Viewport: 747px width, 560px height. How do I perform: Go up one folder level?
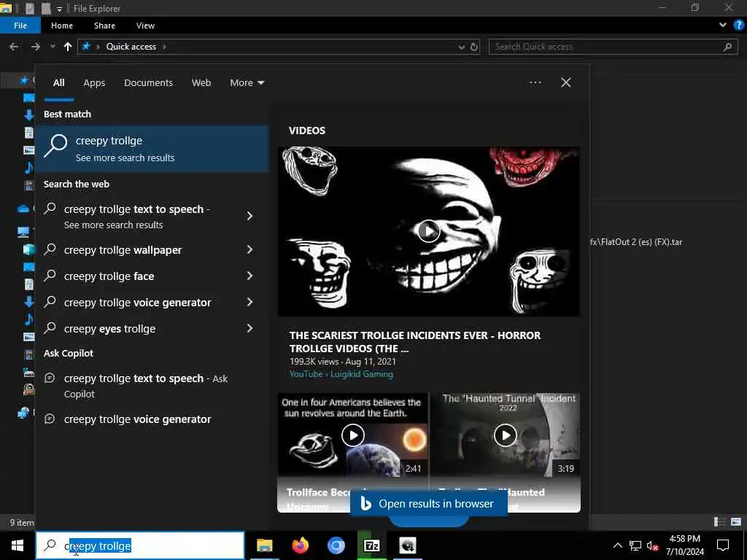pyautogui.click(x=68, y=47)
